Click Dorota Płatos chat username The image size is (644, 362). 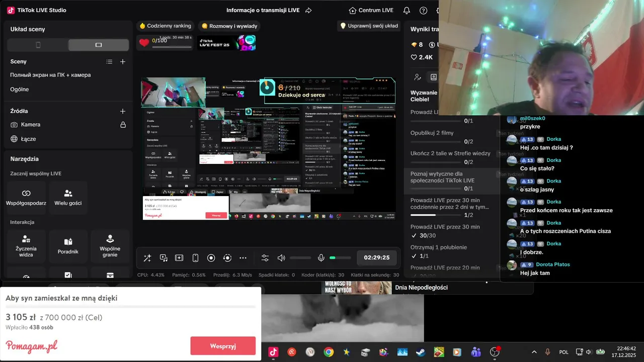[553, 264]
